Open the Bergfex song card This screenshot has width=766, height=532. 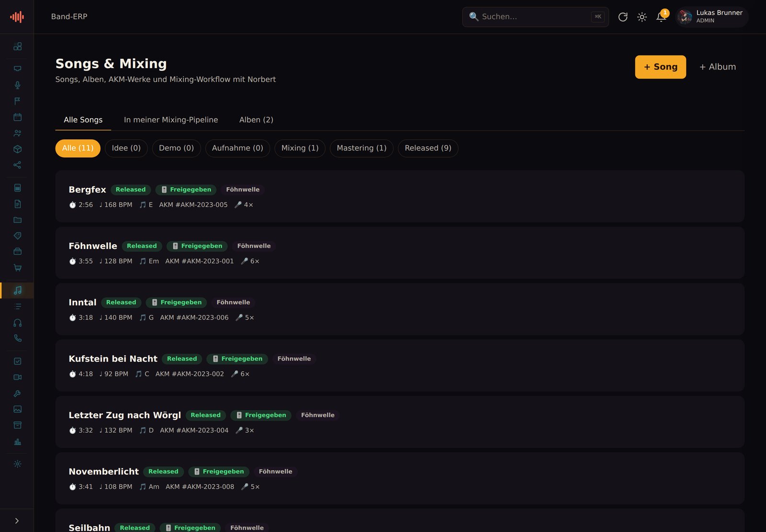coord(400,196)
